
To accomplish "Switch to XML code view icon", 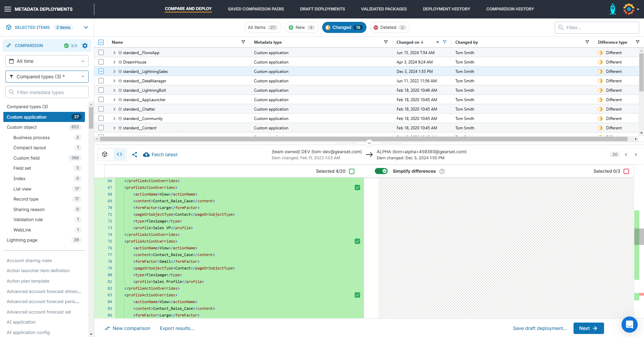I will [x=119, y=155].
